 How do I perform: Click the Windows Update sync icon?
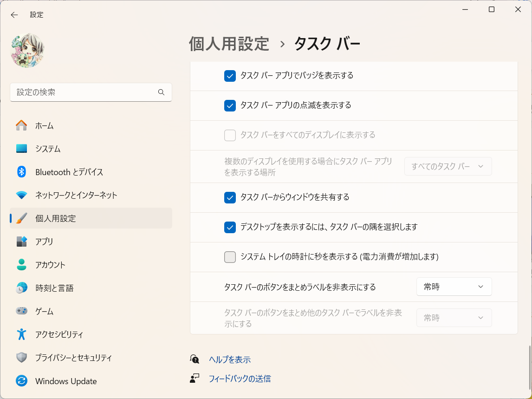(21, 381)
